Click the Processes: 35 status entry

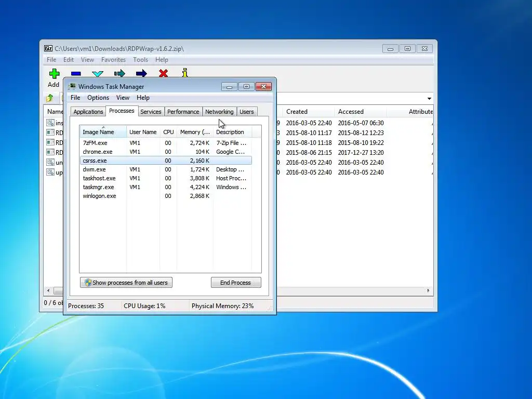click(x=86, y=306)
